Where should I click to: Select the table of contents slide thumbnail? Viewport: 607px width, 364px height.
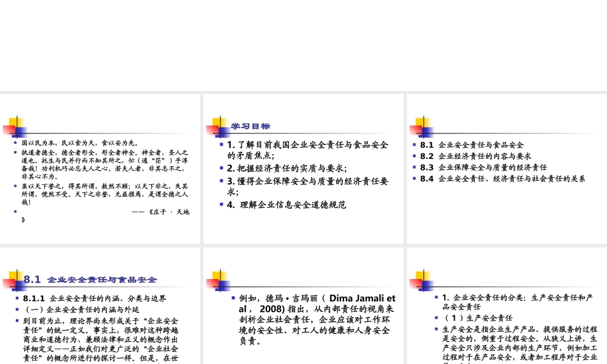pos(506,170)
